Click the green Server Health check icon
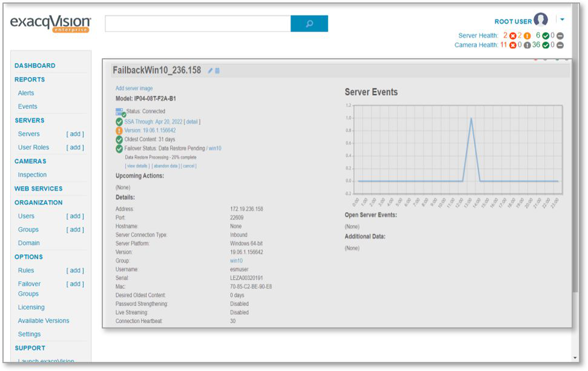This screenshot has height=371, width=588. coord(546,36)
